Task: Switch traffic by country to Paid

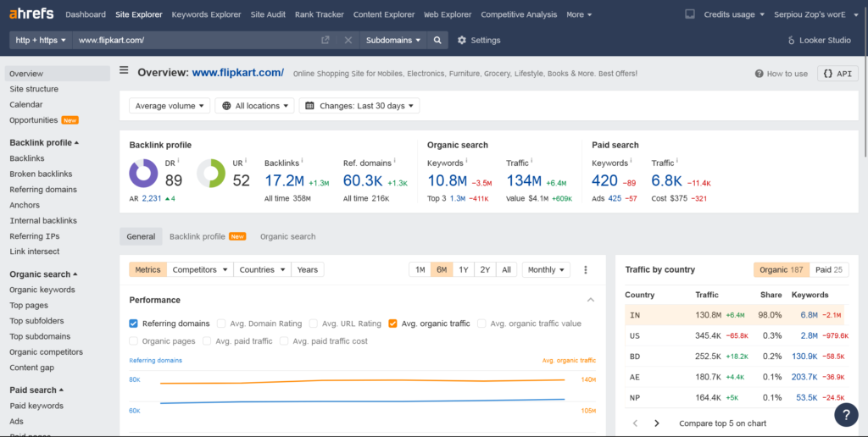Action: (829, 269)
